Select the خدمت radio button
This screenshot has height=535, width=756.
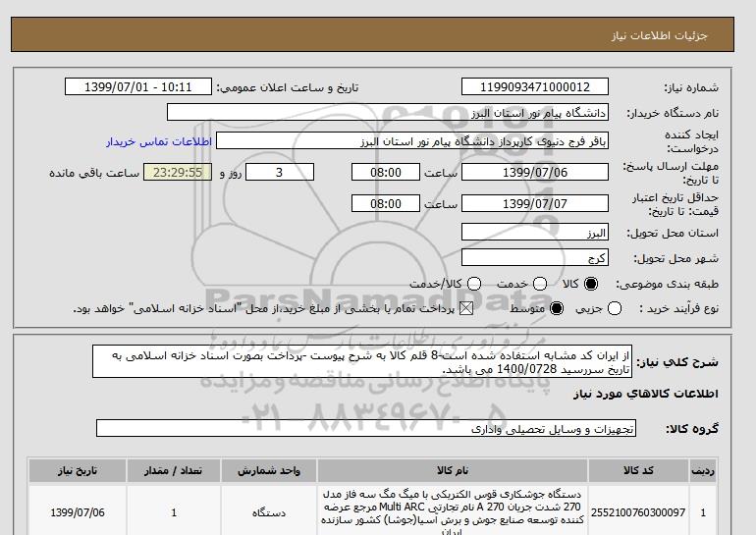pos(540,284)
